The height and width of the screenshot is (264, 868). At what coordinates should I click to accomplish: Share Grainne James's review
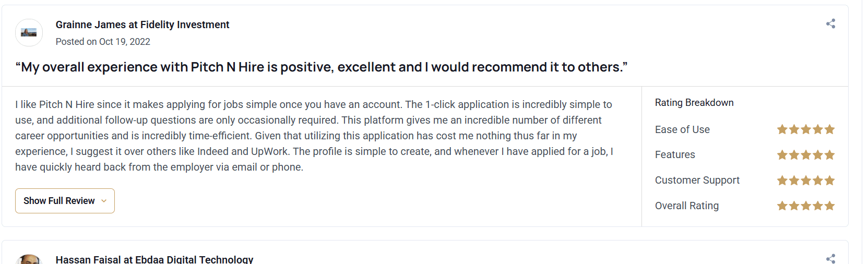click(x=830, y=23)
